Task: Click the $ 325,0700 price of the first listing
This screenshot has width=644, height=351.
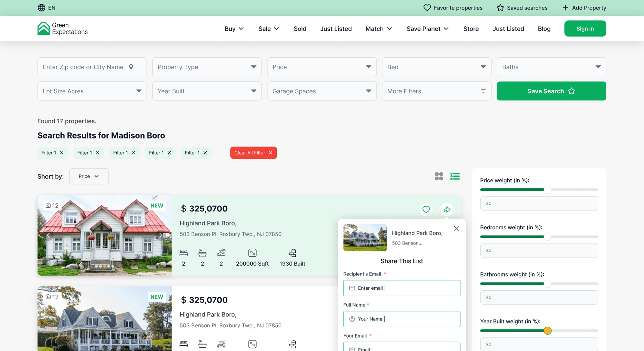Action: click(x=204, y=209)
